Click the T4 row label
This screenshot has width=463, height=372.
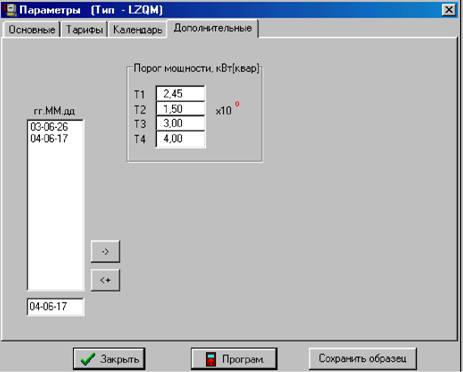pyautogui.click(x=140, y=139)
